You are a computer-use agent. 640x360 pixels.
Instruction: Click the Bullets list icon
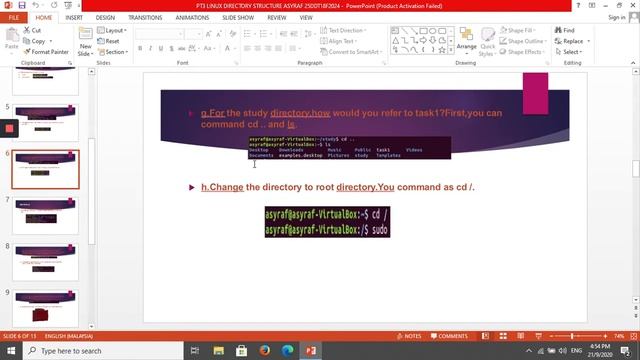tap(247, 34)
